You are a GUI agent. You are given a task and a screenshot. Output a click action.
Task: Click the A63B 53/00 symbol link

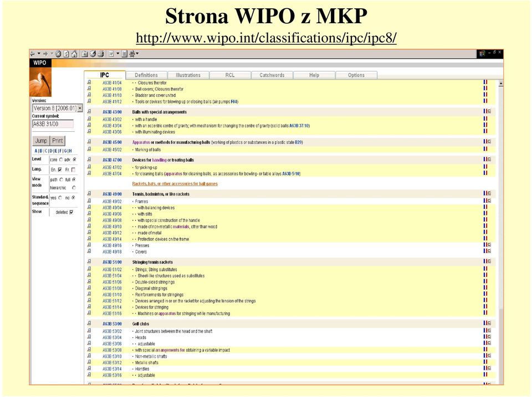click(x=112, y=324)
